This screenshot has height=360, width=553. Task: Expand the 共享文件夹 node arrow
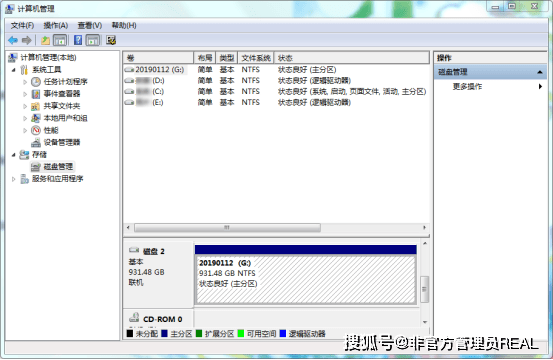coord(25,106)
